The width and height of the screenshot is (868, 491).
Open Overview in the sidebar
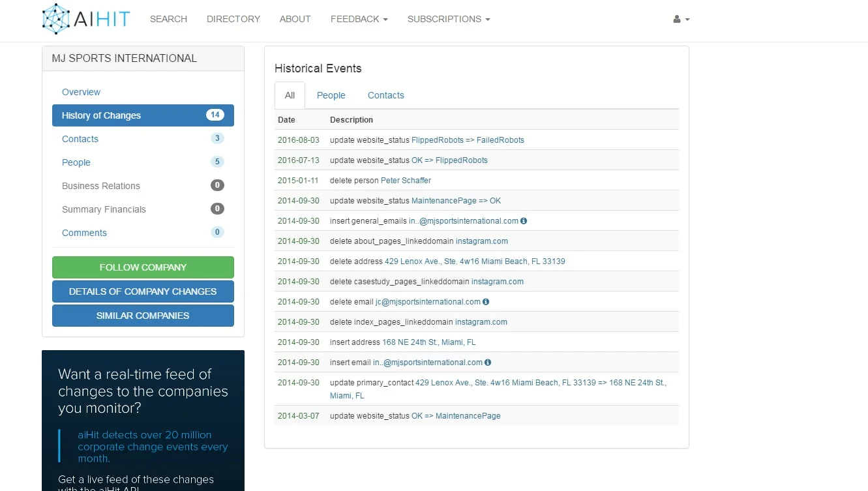[x=81, y=92]
